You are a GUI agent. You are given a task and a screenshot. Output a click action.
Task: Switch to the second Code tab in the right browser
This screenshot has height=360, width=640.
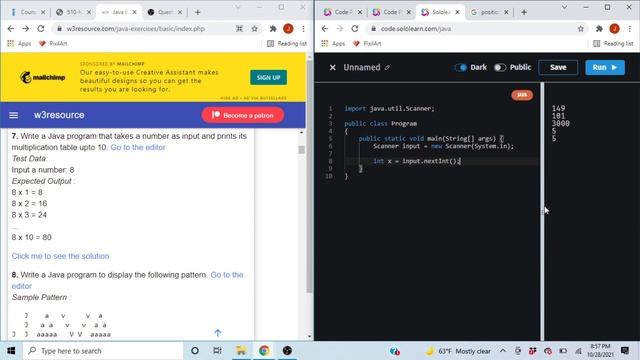coord(391,12)
